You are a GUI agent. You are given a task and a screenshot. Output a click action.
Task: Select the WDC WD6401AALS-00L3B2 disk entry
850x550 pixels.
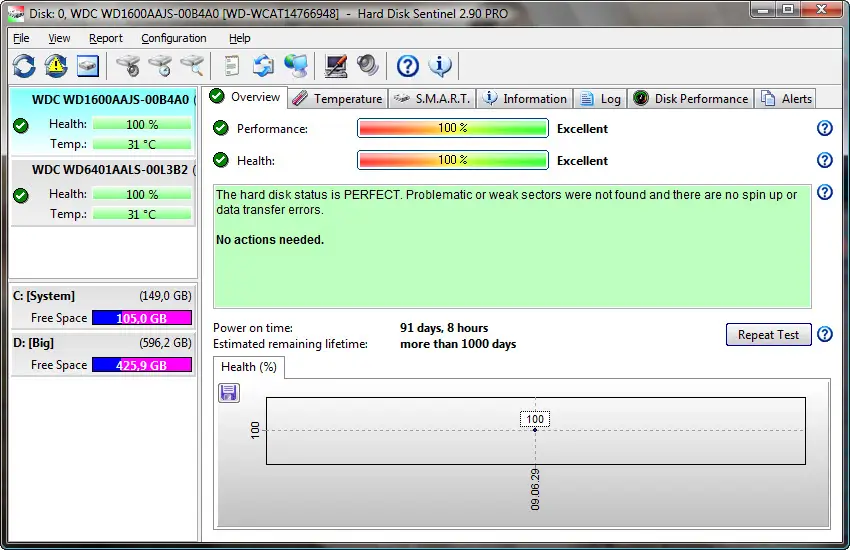tap(103, 192)
